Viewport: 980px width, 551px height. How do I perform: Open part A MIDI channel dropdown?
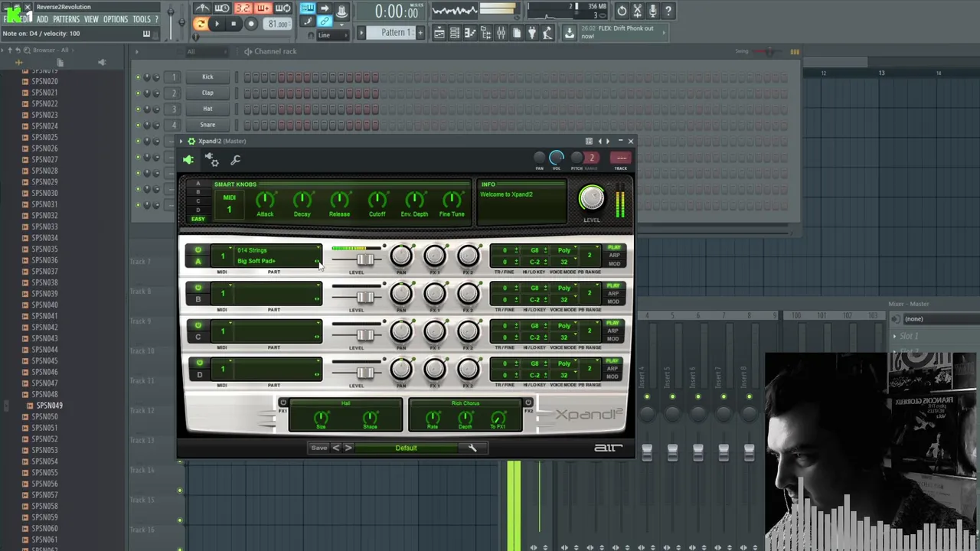[x=223, y=256]
